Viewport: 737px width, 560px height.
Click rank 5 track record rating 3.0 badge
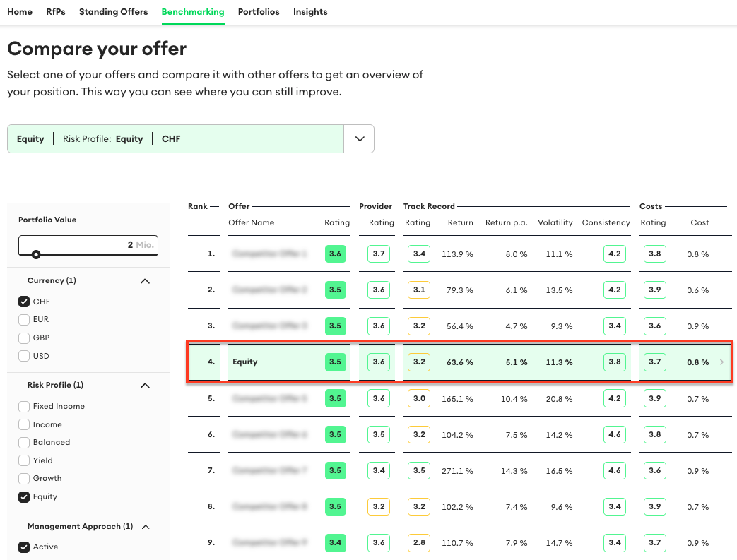pos(418,398)
